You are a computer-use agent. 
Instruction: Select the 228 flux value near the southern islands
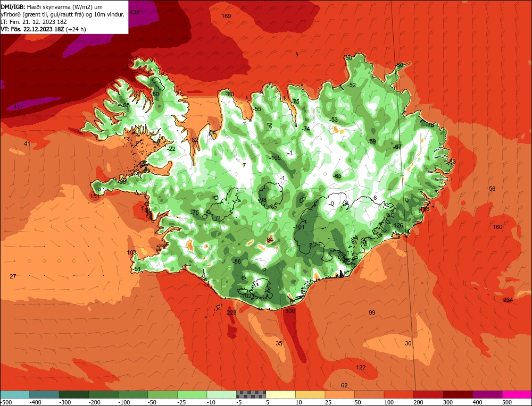coord(231,312)
